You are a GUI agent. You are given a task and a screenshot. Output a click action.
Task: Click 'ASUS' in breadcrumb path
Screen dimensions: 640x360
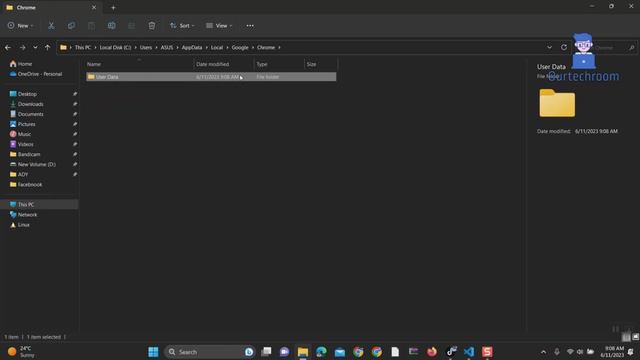167,47
